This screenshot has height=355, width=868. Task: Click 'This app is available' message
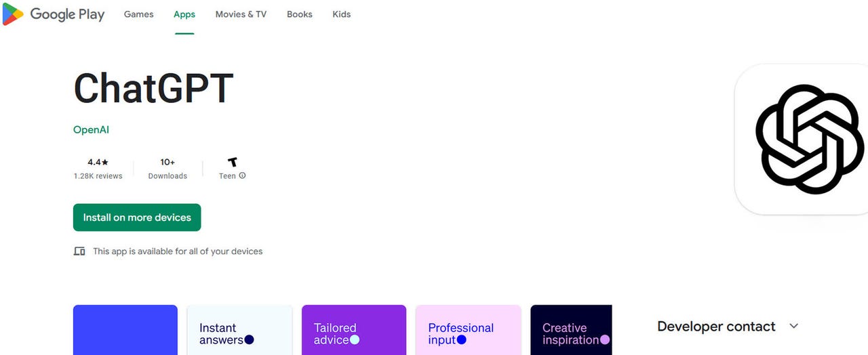(178, 251)
